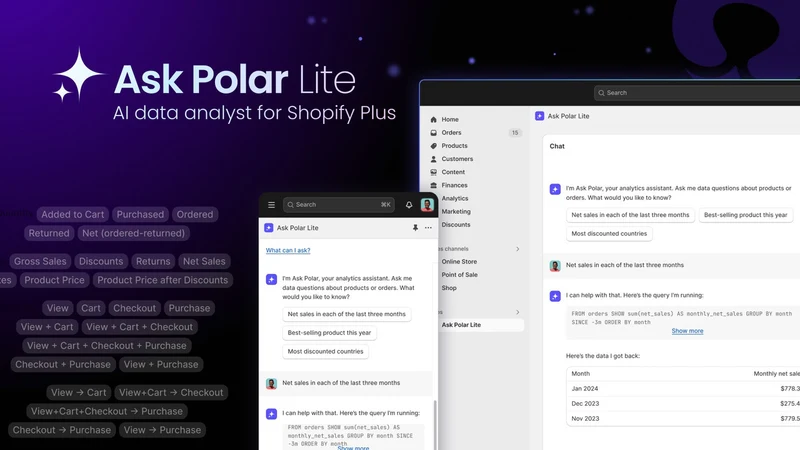The image size is (800, 450).
Task: Open Orders in the sidebar
Action: point(452,133)
